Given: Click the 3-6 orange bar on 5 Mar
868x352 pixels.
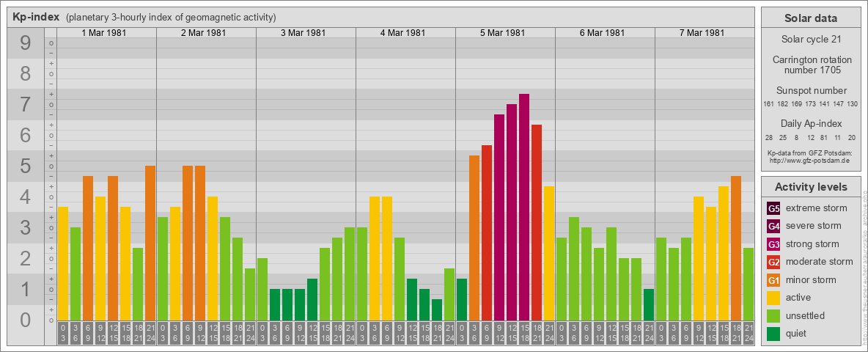Looking at the screenshot, I should [474, 238].
